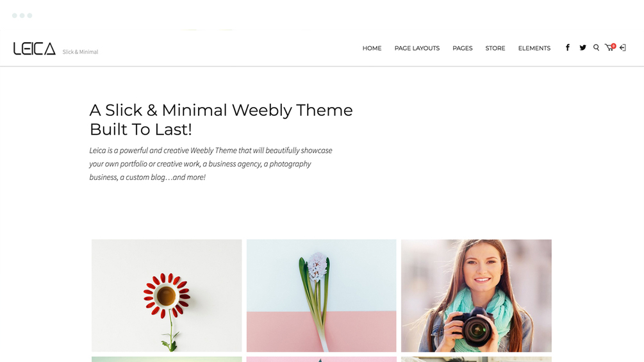This screenshot has height=362, width=644.
Task: Expand the PAGE LAYOUTS menu
Action: (417, 49)
